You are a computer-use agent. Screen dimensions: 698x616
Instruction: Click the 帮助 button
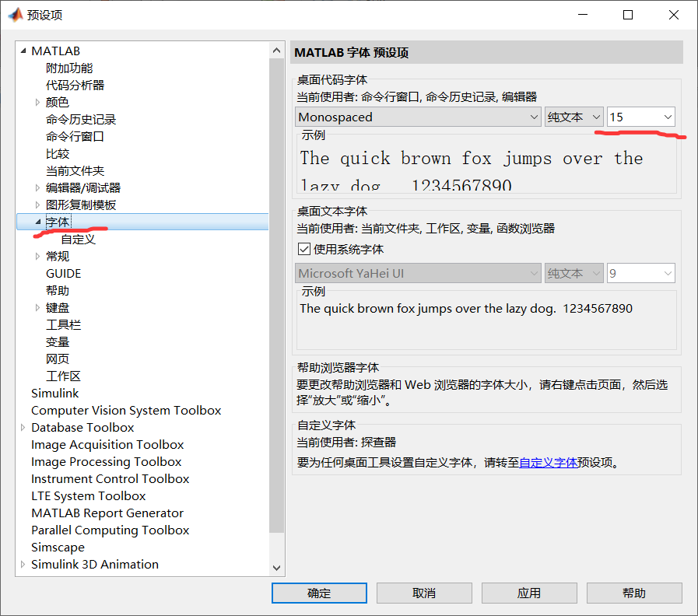[634, 593]
